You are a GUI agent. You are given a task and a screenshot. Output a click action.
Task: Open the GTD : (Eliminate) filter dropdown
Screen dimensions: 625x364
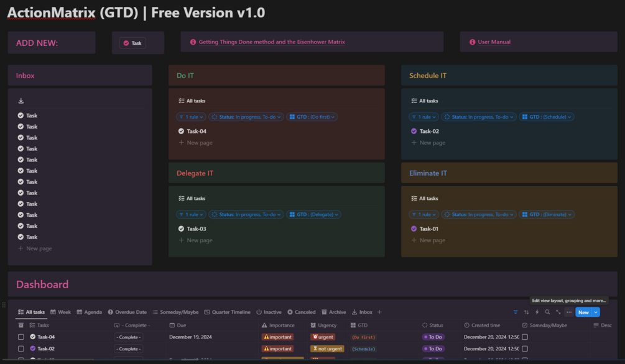click(x=547, y=214)
